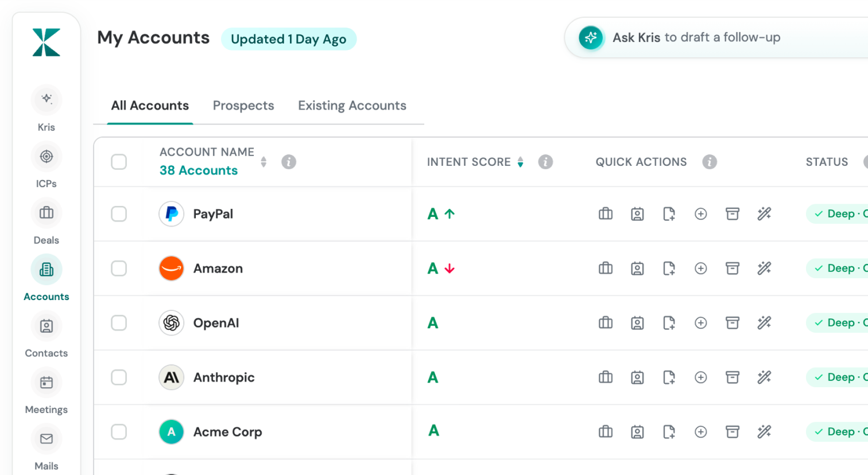Click Amazon logo thumbnail
The image size is (868, 475).
pos(171,268)
